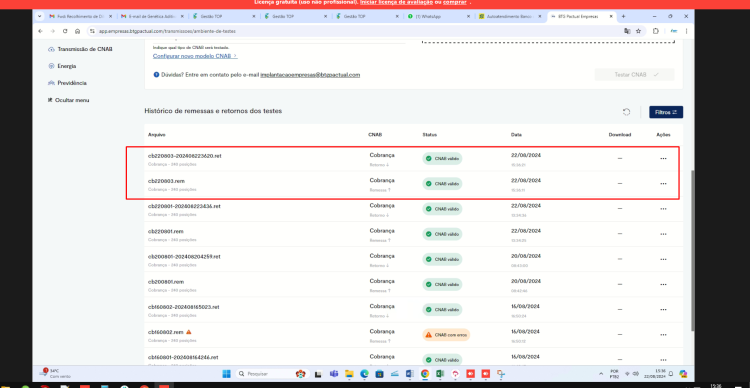Open the weather widget on taskbar
Image resolution: width=750 pixels, height=388 pixels.
pyautogui.click(x=56, y=374)
